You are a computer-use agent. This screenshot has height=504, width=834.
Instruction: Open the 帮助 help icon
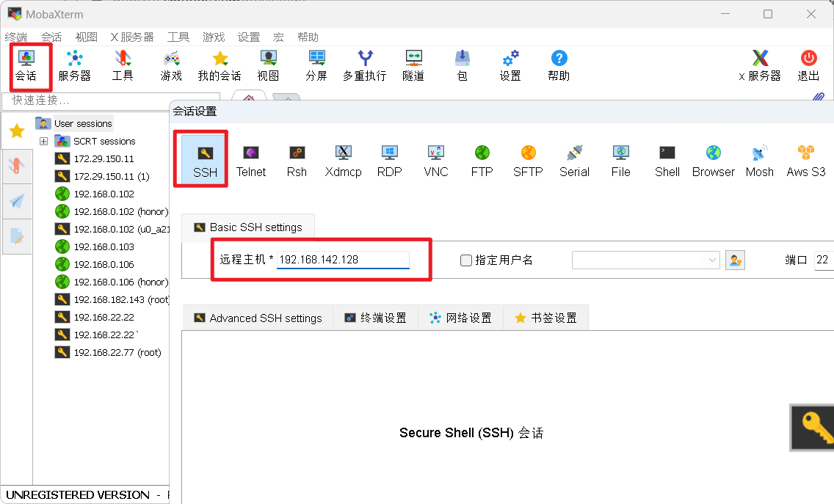[559, 67]
